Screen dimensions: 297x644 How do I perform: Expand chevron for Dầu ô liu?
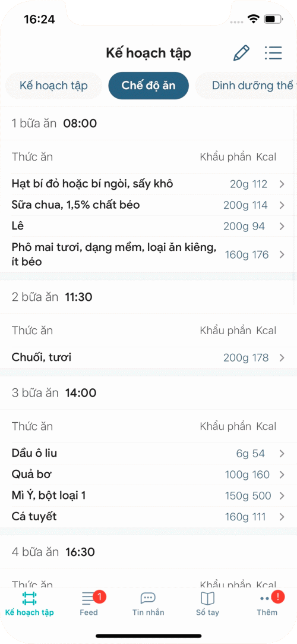(x=282, y=454)
